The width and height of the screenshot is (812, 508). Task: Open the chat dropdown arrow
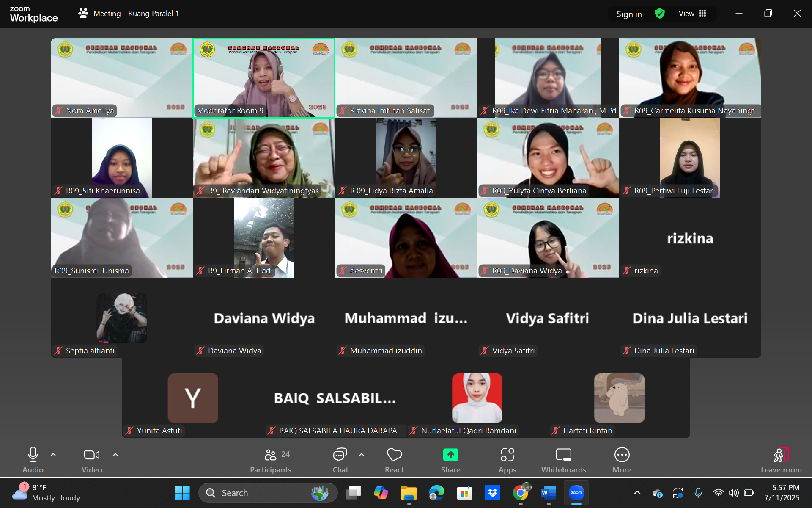361,454
